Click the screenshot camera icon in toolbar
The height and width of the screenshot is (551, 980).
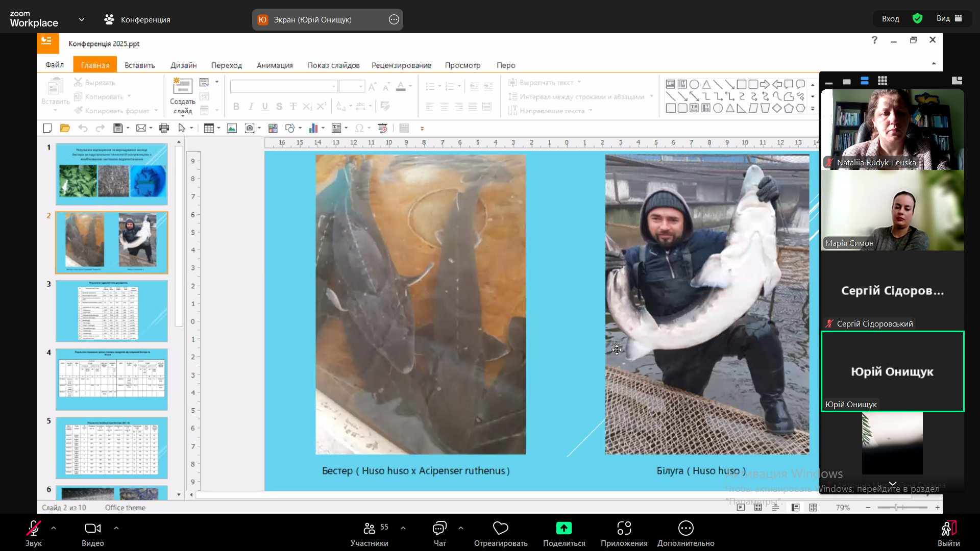point(250,128)
